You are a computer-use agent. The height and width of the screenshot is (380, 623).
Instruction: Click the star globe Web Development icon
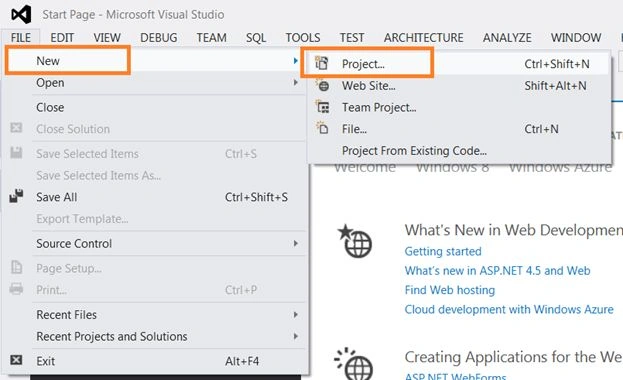pyautogui.click(x=355, y=241)
